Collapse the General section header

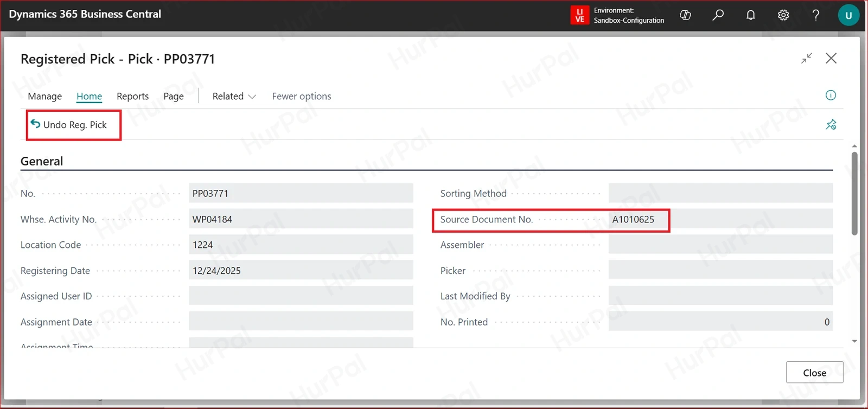[x=42, y=161]
